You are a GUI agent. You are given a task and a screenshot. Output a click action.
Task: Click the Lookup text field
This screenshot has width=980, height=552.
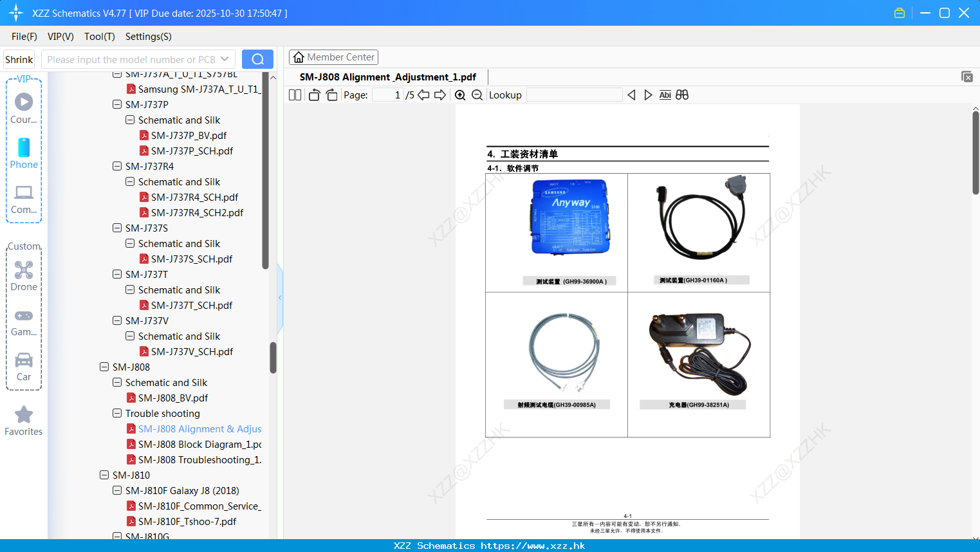[575, 95]
